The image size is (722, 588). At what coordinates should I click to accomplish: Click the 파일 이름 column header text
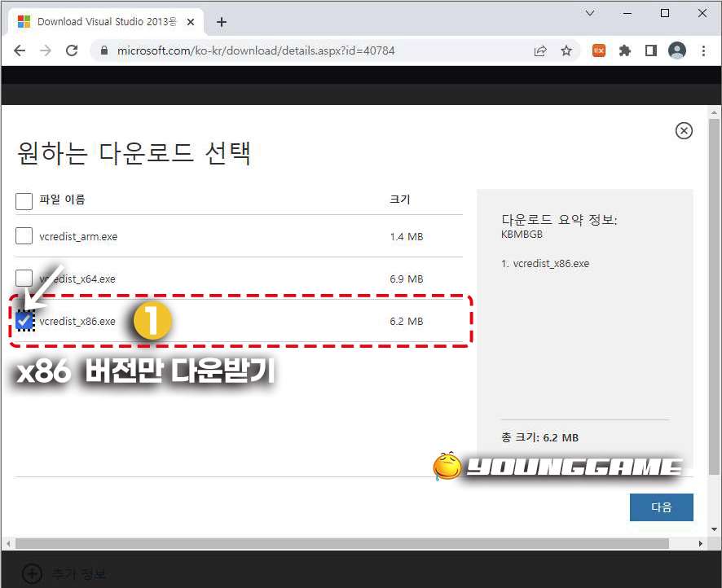point(62,200)
